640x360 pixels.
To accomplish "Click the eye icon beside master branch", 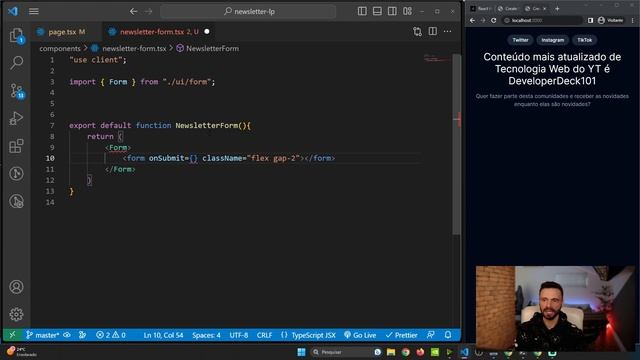I will point(67,335).
